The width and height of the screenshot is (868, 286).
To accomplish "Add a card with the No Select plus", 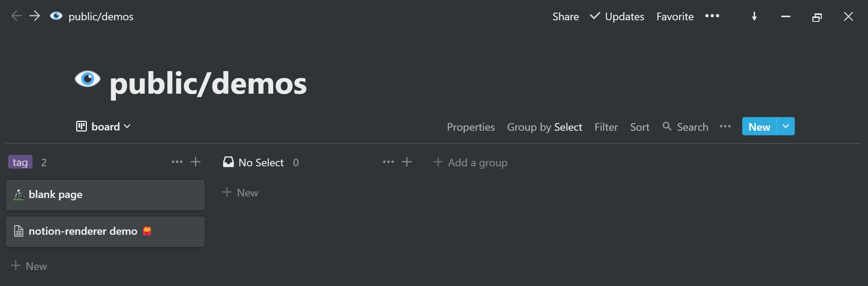I will pos(407,162).
